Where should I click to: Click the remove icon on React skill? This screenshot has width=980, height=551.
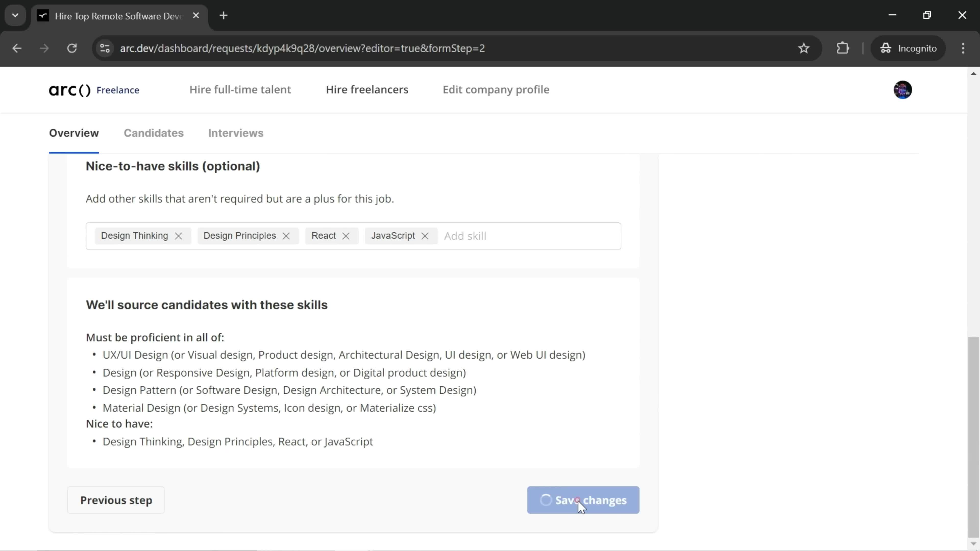[345, 235]
